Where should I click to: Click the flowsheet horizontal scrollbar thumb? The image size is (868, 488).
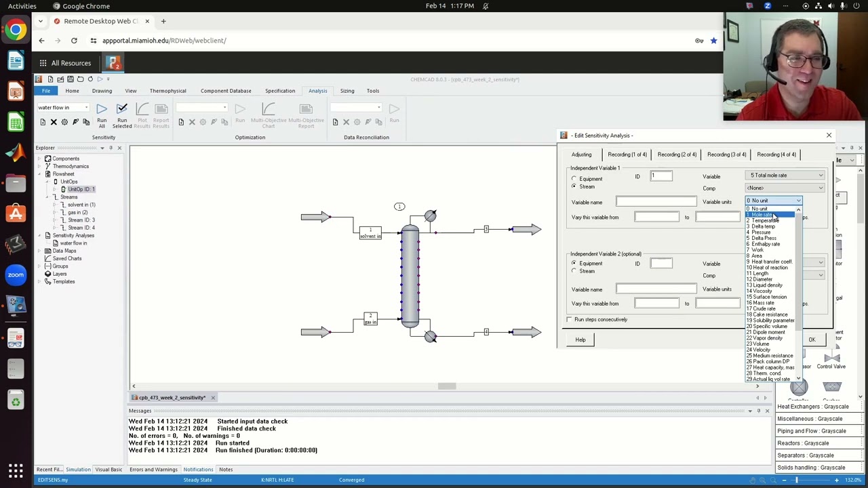pos(446,386)
